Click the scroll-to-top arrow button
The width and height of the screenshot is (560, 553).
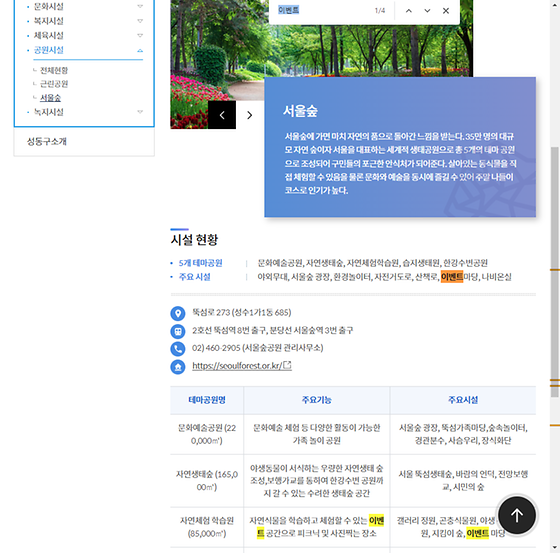click(x=517, y=515)
